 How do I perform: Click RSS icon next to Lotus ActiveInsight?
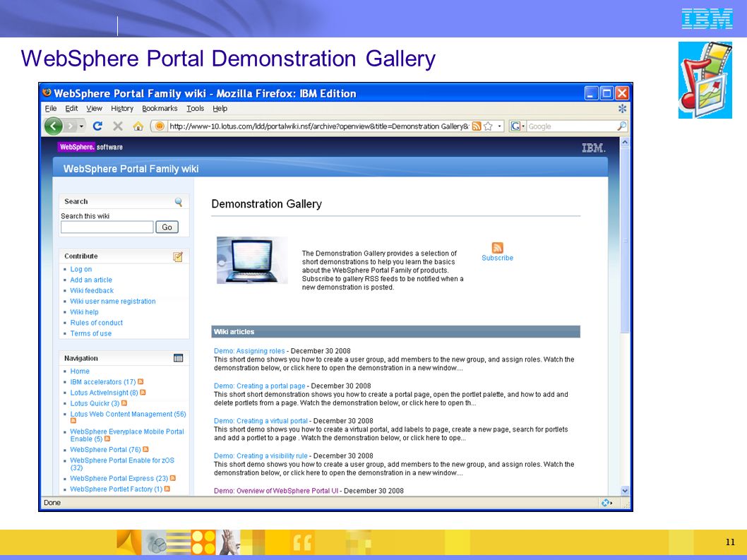(x=143, y=392)
